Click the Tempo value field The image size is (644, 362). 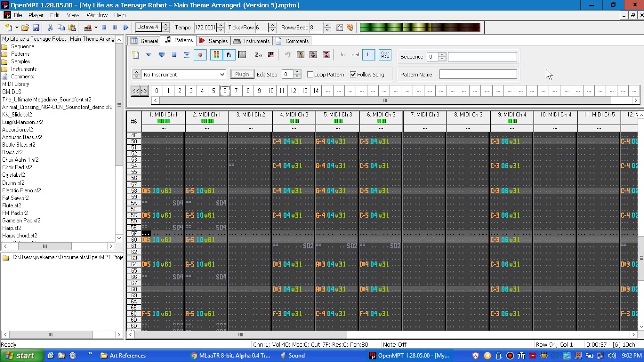coord(205,27)
